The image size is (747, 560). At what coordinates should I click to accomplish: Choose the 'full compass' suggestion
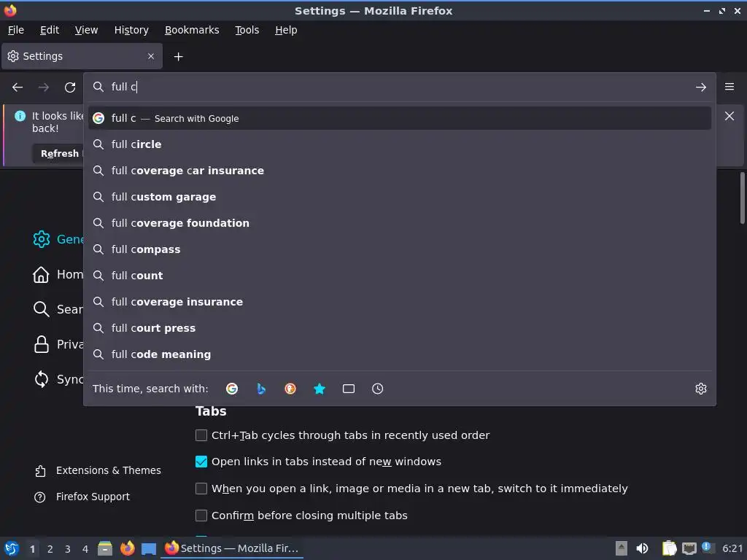(399, 249)
